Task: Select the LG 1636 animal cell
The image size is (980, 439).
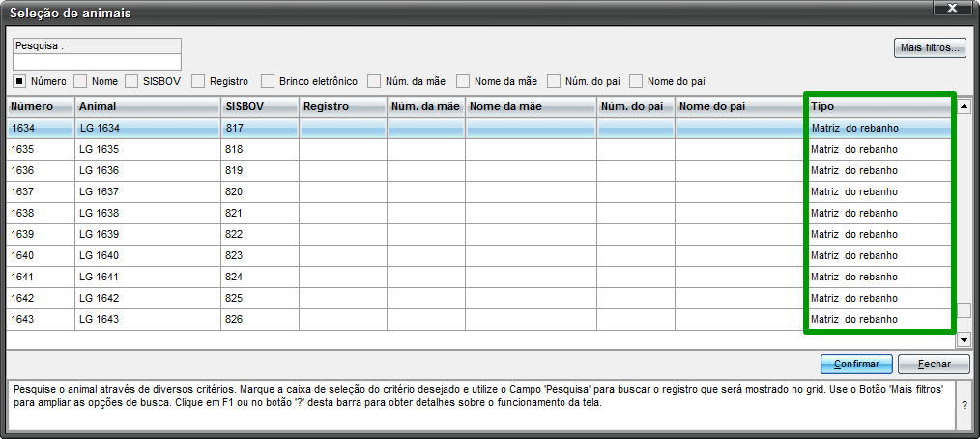Action: coord(148,171)
